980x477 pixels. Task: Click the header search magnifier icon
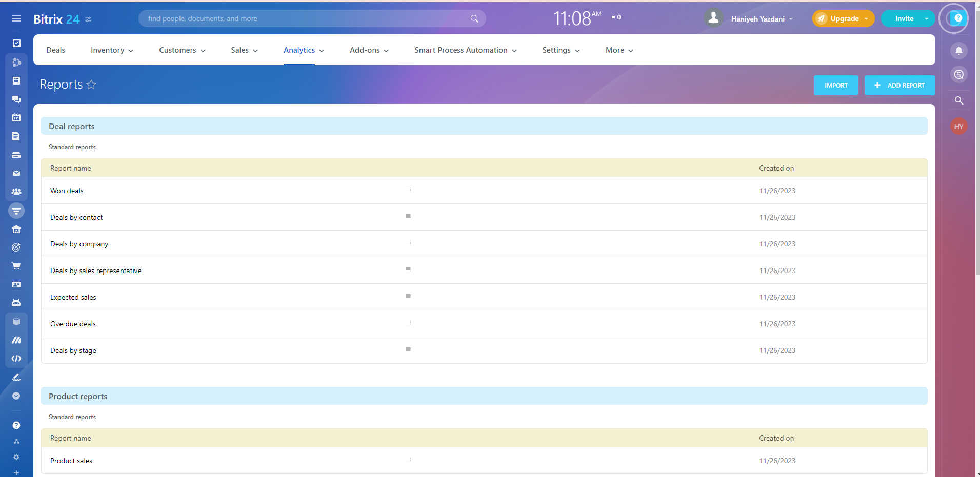474,18
